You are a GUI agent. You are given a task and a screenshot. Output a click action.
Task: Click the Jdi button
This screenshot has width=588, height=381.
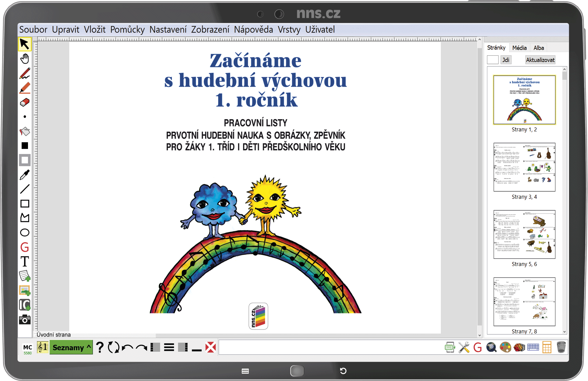(x=505, y=60)
